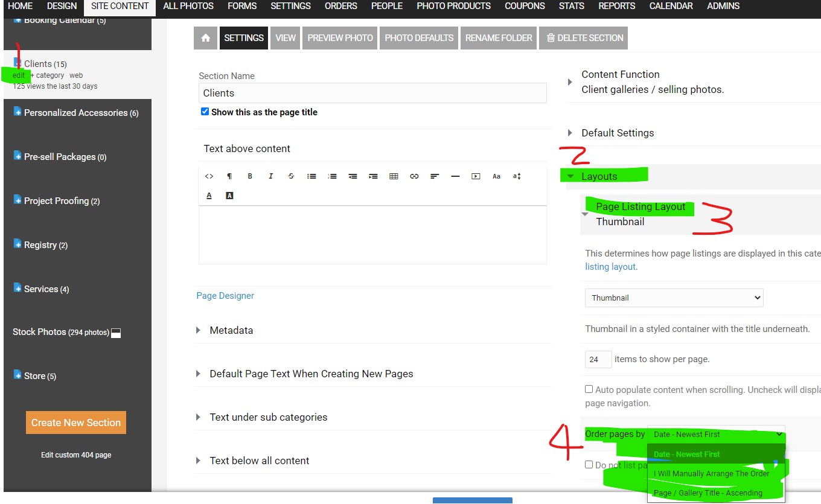
Task: Click the Create New Section button
Action: [x=76, y=423]
